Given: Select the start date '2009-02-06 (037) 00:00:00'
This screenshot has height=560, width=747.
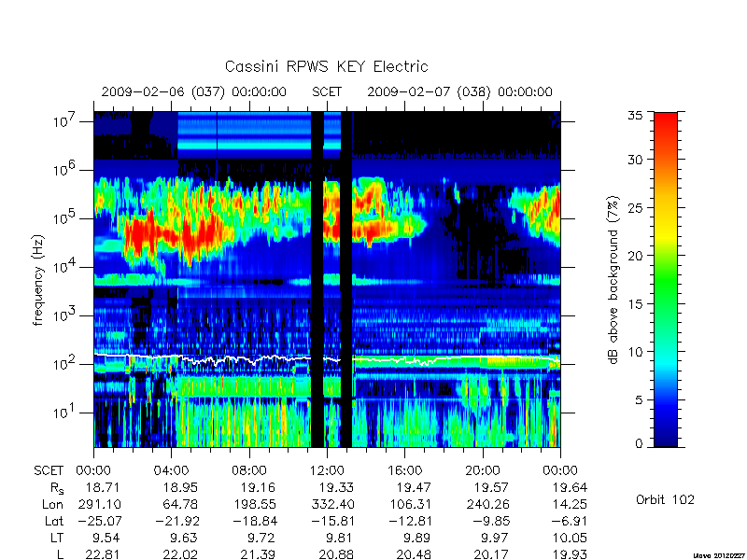Looking at the screenshot, I should tap(194, 91).
